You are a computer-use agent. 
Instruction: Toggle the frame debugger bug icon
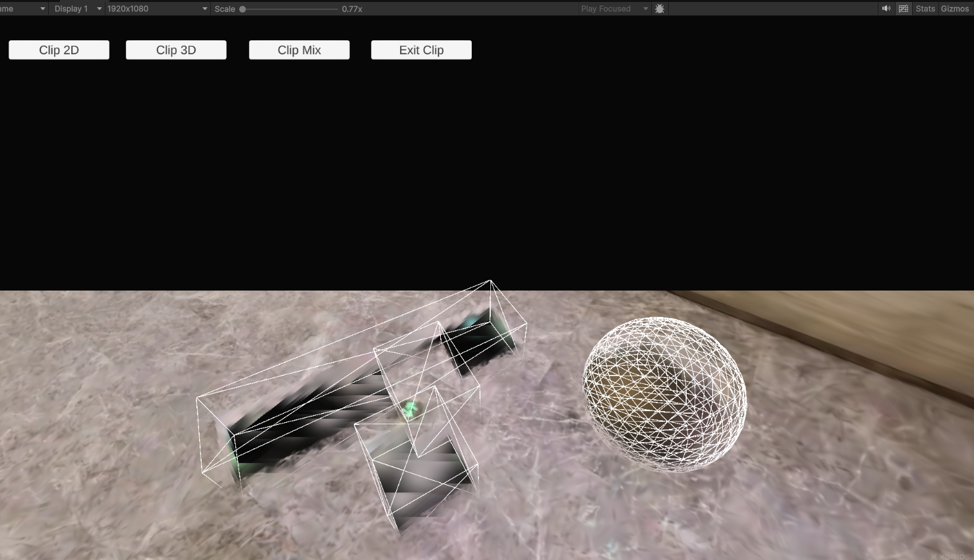click(660, 9)
